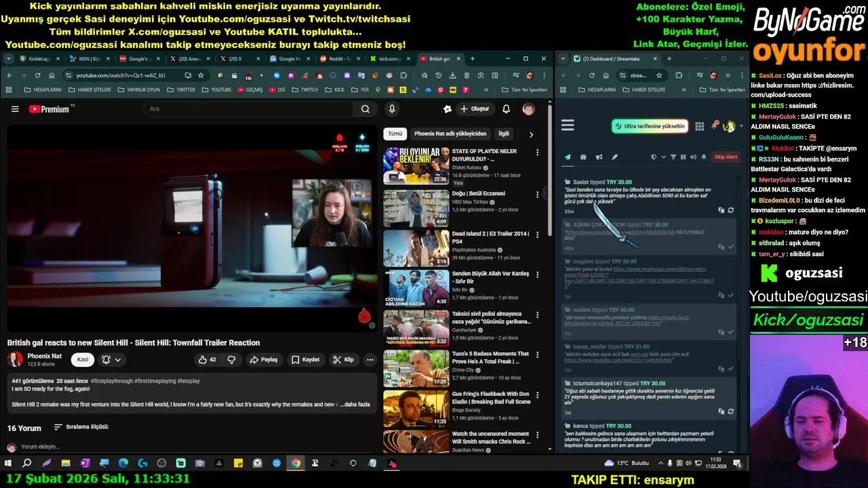
Task: Expand the chevron next to the shield icon
Action: coord(663,157)
